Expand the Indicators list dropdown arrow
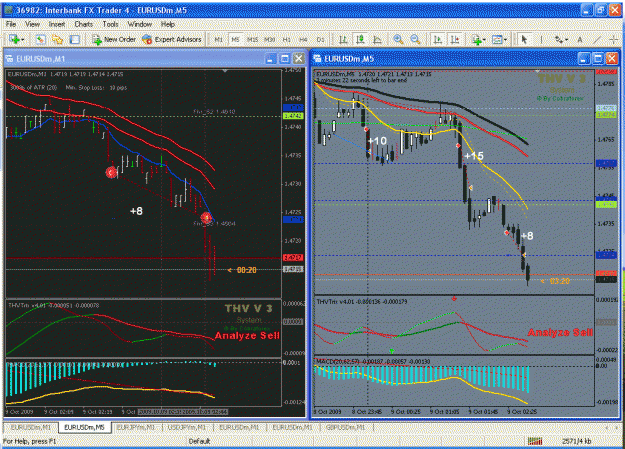Viewport: 625px width, 449px height. 484,40
